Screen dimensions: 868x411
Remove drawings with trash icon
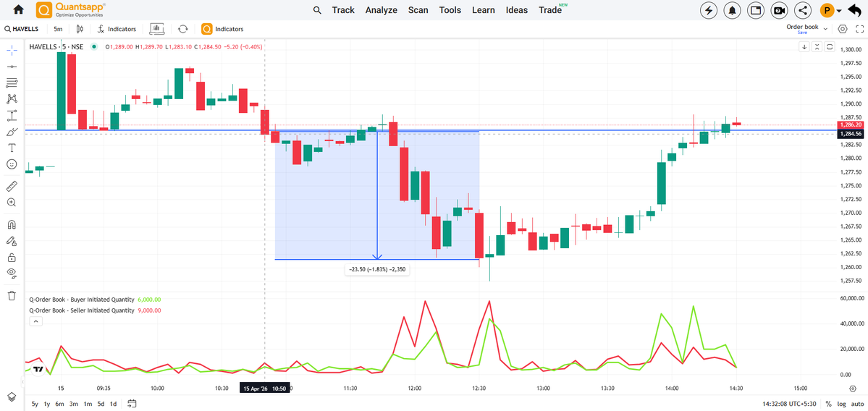coord(12,296)
